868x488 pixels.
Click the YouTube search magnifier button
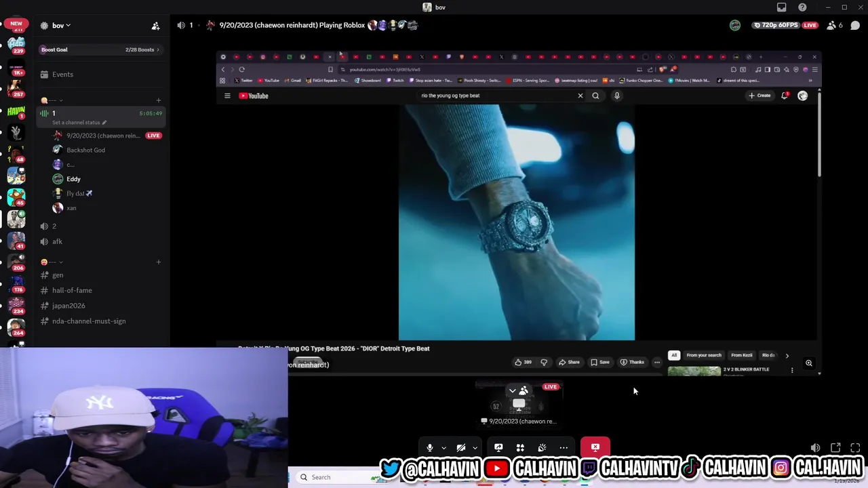(595, 96)
